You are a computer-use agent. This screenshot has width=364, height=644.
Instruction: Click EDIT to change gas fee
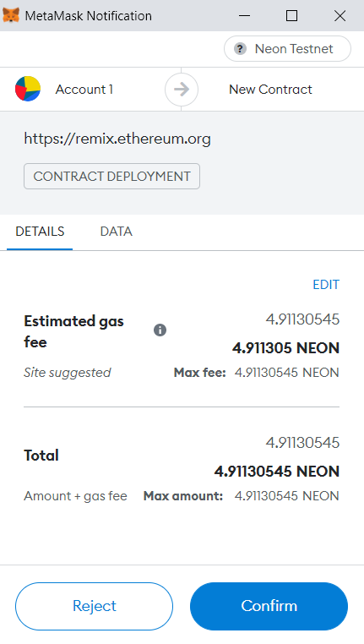tap(326, 285)
